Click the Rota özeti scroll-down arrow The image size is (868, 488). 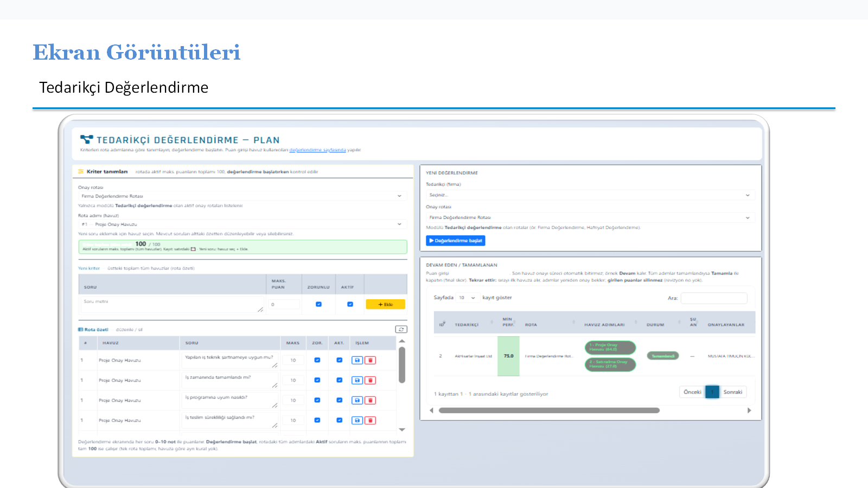pos(402,429)
